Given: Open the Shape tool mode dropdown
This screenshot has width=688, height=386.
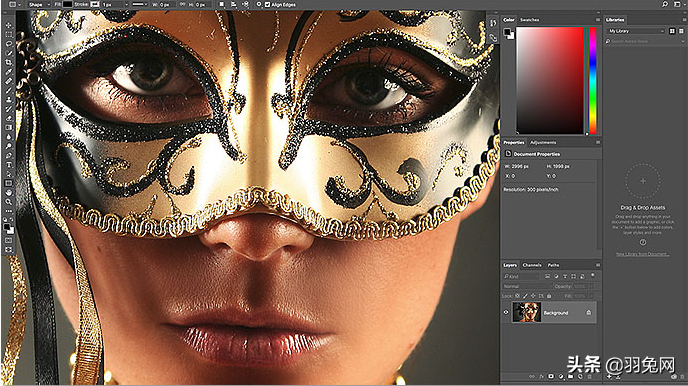Looking at the screenshot, I should 39,4.
